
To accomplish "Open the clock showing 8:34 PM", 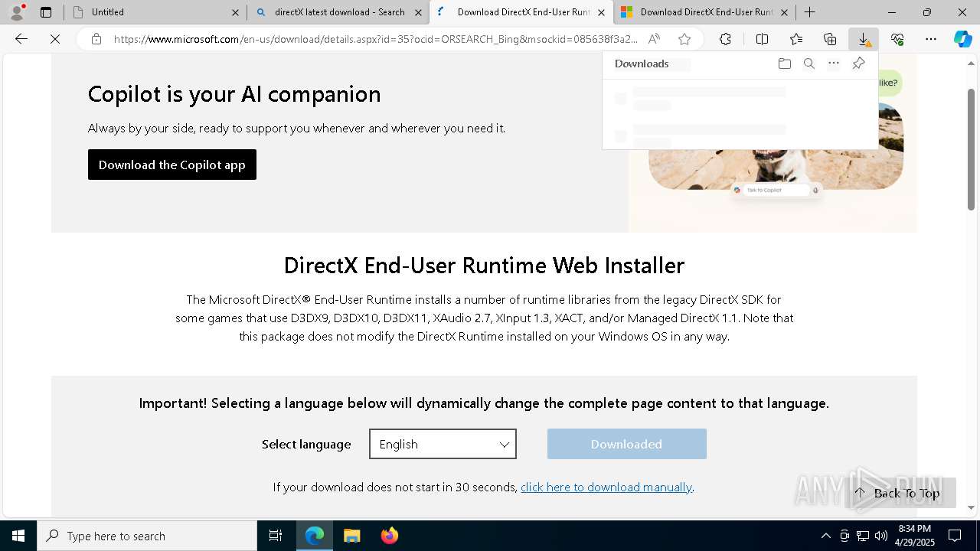I will point(915,536).
